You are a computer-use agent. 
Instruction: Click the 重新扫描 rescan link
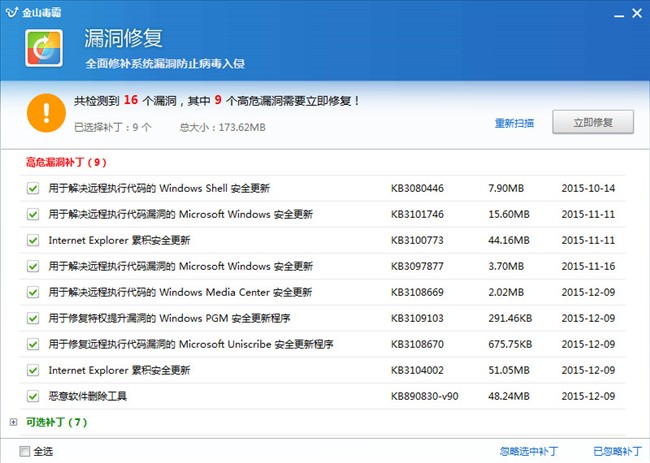[x=514, y=123]
